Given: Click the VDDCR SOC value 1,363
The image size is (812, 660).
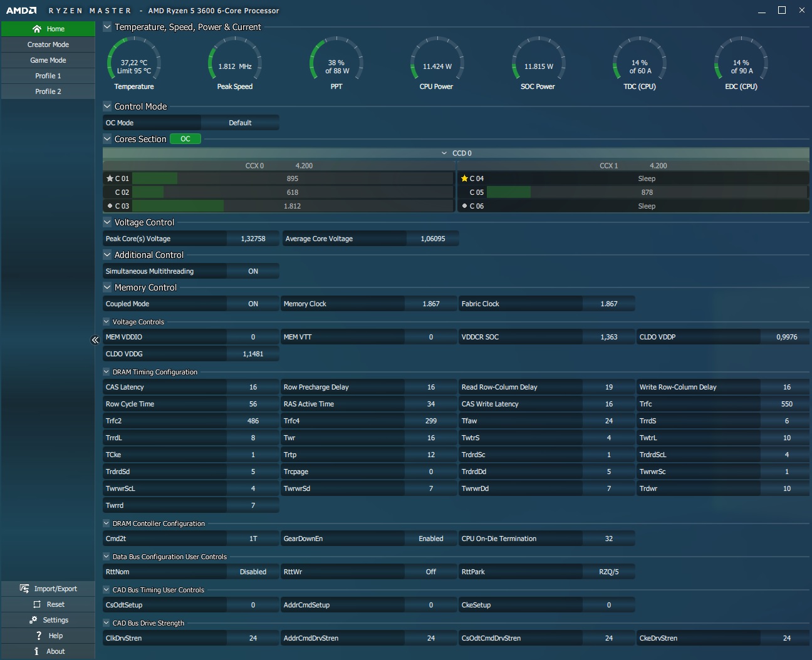Looking at the screenshot, I should coord(609,337).
